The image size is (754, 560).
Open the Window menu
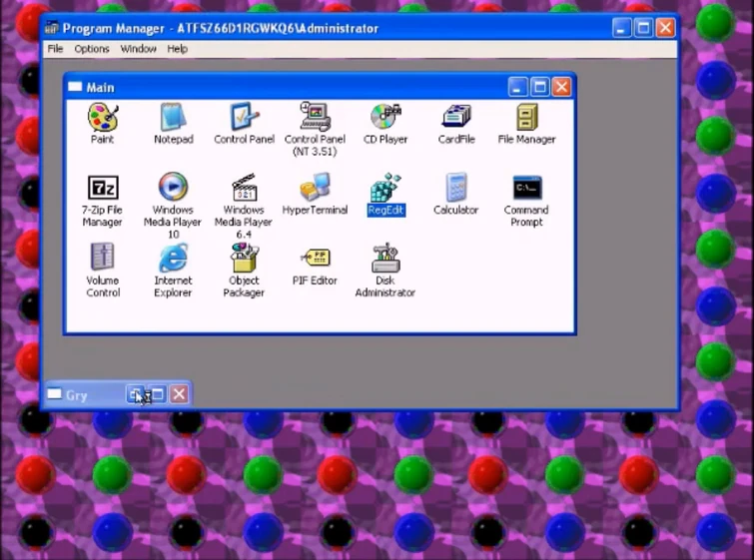point(138,49)
